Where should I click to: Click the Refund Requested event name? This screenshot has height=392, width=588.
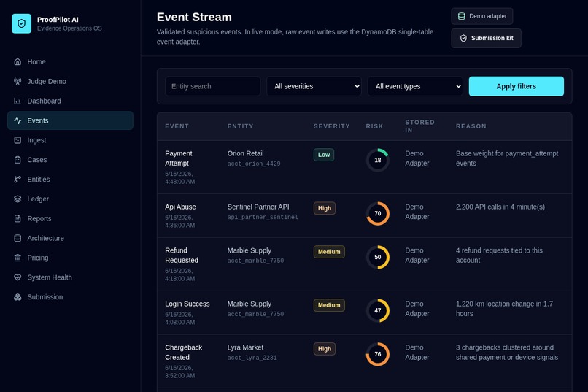click(x=182, y=255)
